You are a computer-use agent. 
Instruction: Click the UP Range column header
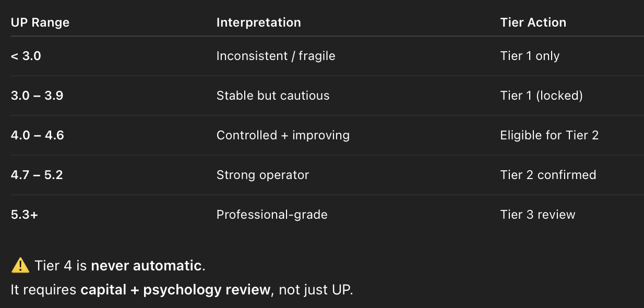click(40, 22)
